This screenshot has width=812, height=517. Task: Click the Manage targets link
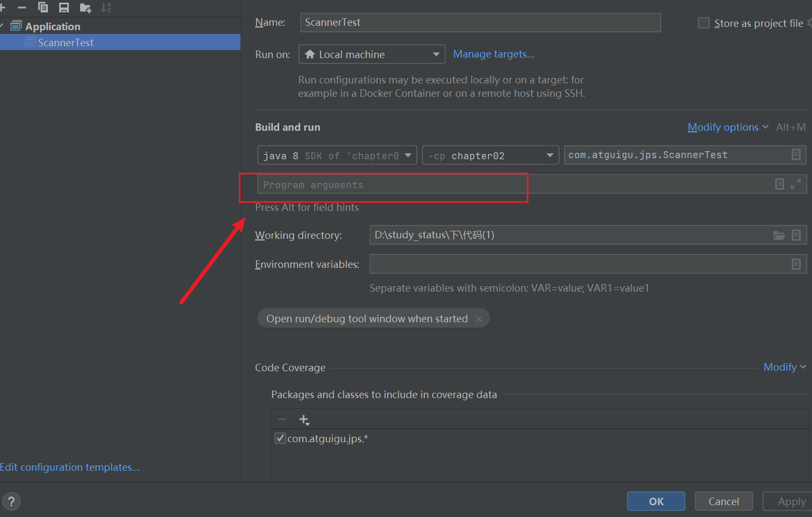point(493,54)
